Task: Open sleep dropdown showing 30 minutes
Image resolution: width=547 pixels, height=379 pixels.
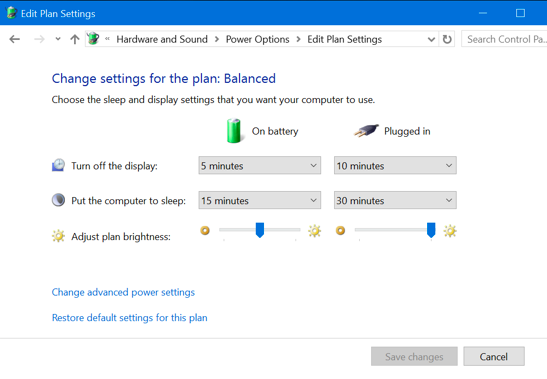Action: (x=395, y=200)
